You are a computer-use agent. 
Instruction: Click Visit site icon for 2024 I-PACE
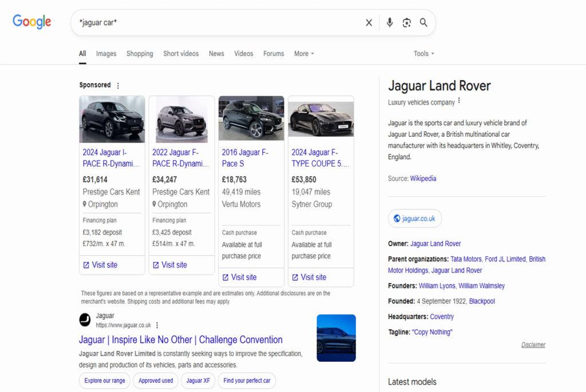pos(86,265)
